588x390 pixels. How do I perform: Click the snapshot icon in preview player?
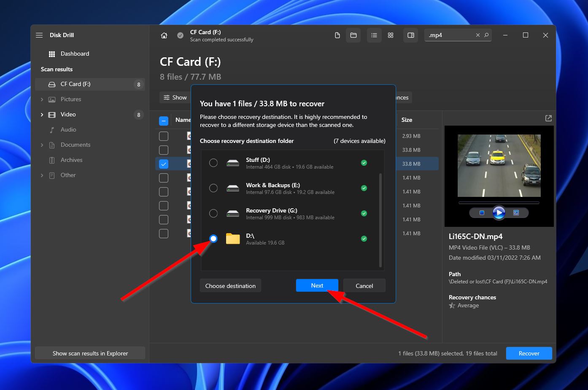pos(516,213)
